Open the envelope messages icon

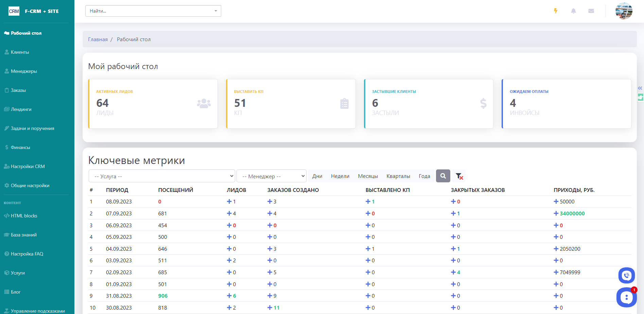click(591, 11)
